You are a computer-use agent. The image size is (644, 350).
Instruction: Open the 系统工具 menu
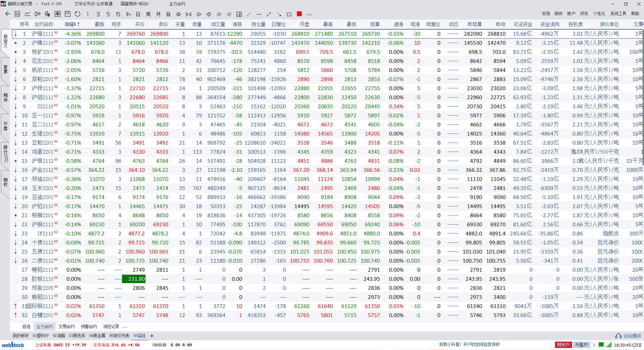click(618, 13)
